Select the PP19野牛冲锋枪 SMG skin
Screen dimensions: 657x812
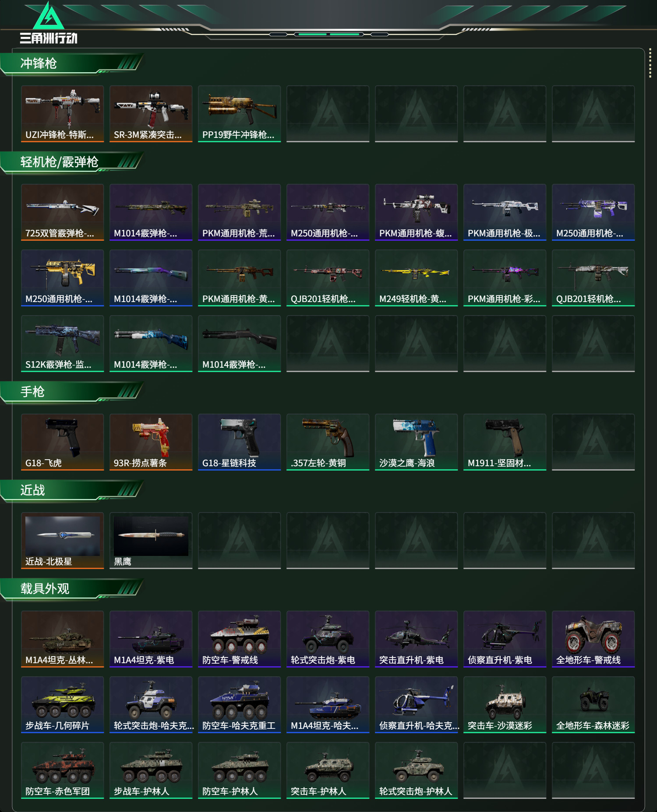pos(240,114)
